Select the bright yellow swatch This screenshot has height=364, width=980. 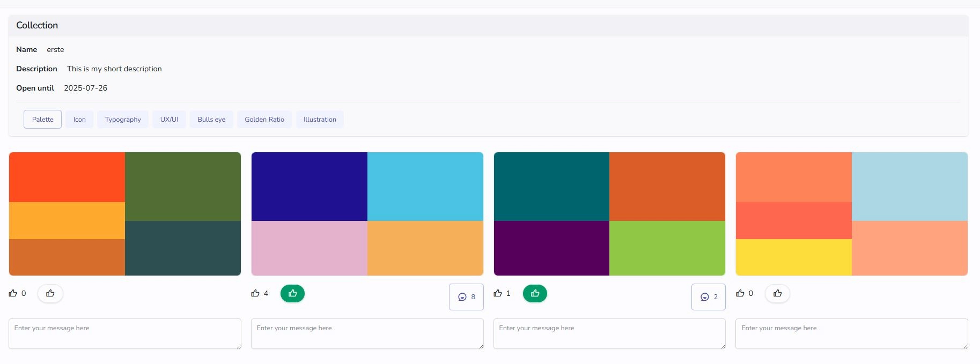pos(794,257)
